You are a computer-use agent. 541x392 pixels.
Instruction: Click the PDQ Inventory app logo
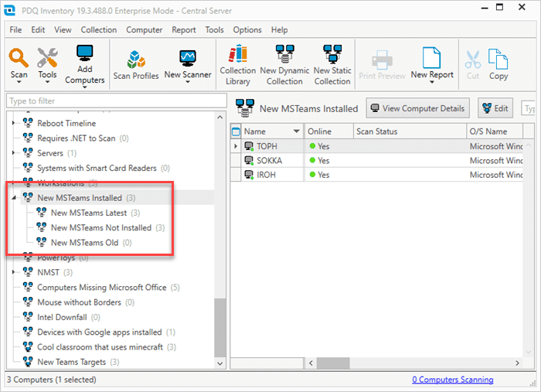9,10
